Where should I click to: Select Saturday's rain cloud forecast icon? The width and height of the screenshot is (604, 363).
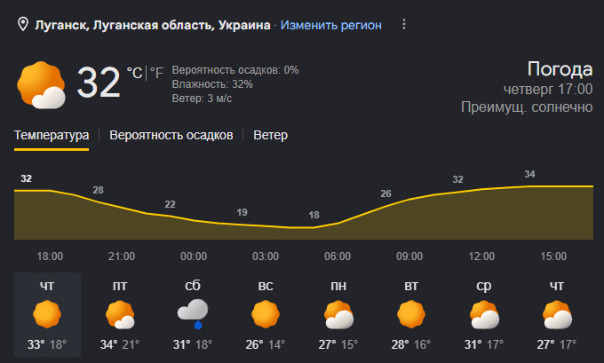pyautogui.click(x=193, y=314)
